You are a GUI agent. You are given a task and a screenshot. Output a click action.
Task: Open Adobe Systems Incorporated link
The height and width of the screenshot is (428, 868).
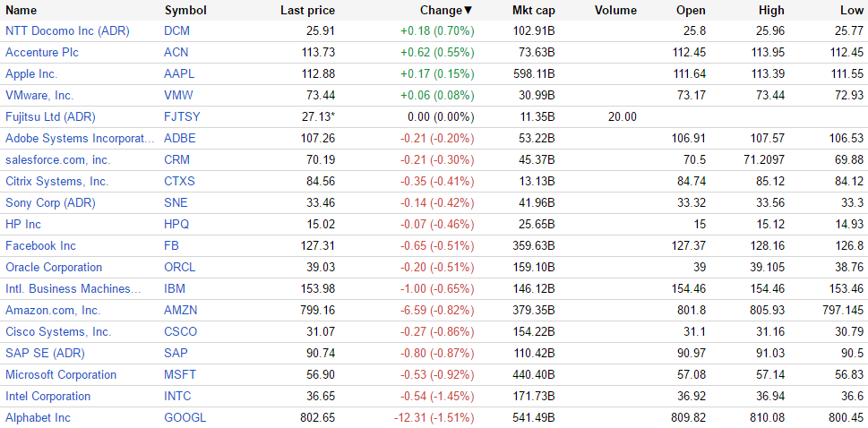coord(80,138)
